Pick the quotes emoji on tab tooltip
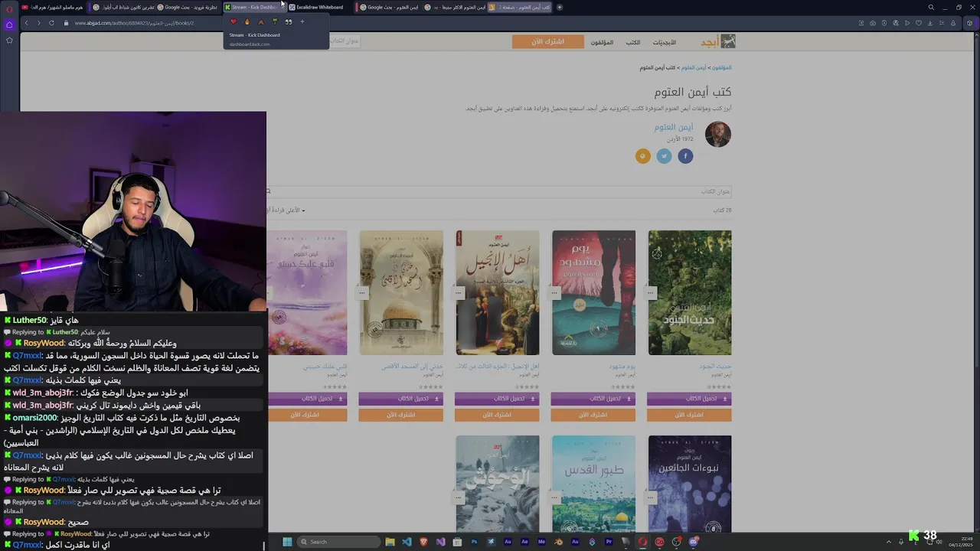This screenshot has width=980, height=551. tap(289, 22)
